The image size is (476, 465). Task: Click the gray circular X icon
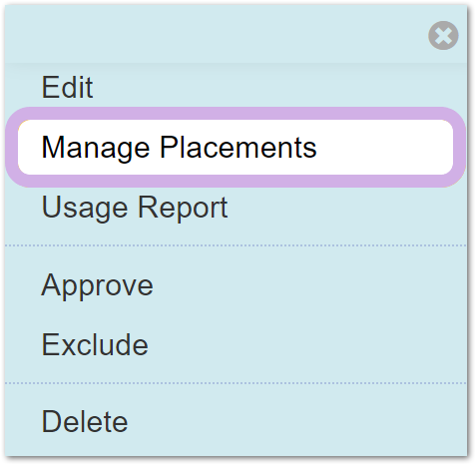(443, 35)
